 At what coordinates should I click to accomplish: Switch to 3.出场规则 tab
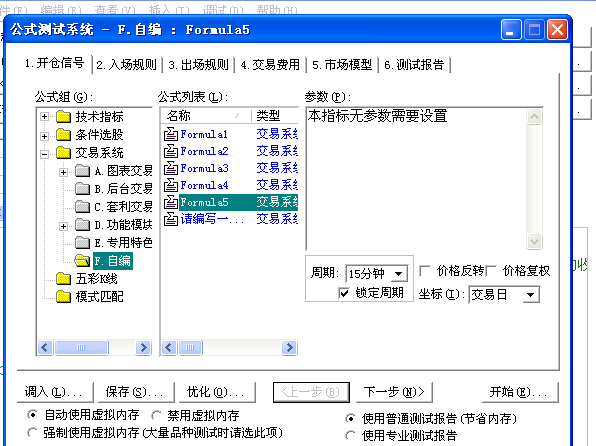(198, 65)
